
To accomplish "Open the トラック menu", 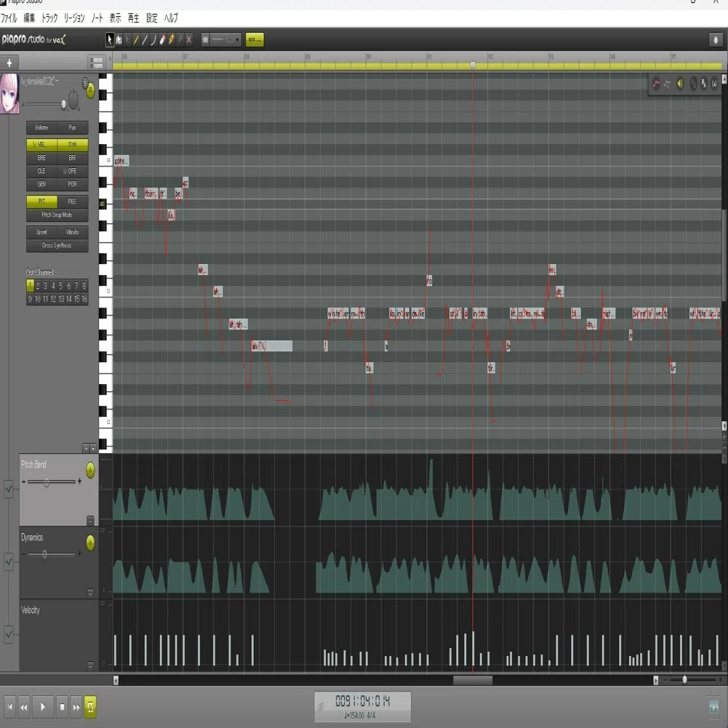I will click(x=49, y=18).
